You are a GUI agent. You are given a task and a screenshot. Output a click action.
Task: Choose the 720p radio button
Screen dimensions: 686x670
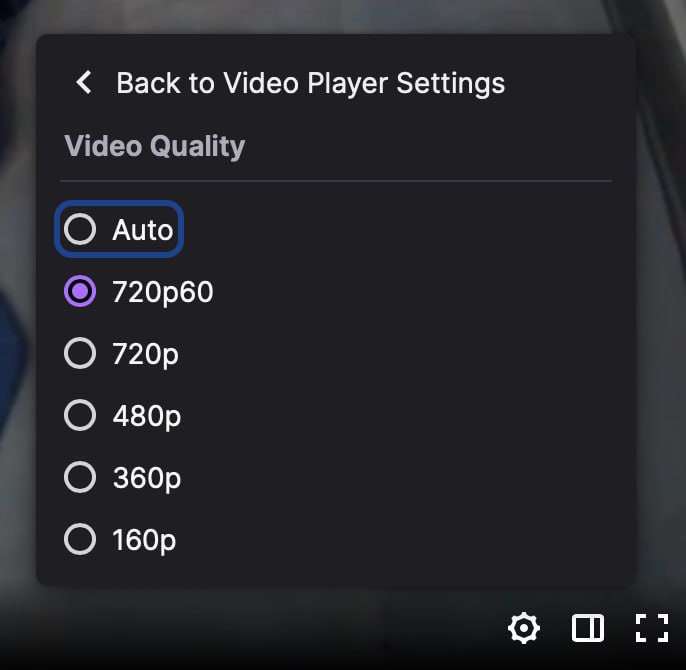pyautogui.click(x=80, y=353)
